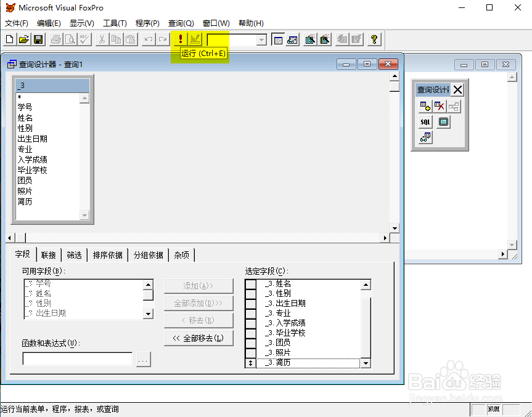Screen dimensions: 532x417
Task: Click the 全部移去(L) button
Action: [198, 338]
